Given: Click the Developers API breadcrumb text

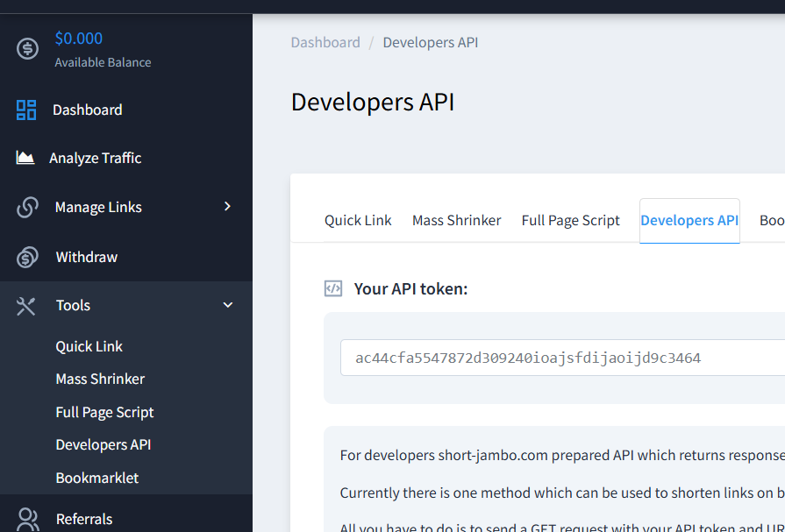Looking at the screenshot, I should click(430, 43).
